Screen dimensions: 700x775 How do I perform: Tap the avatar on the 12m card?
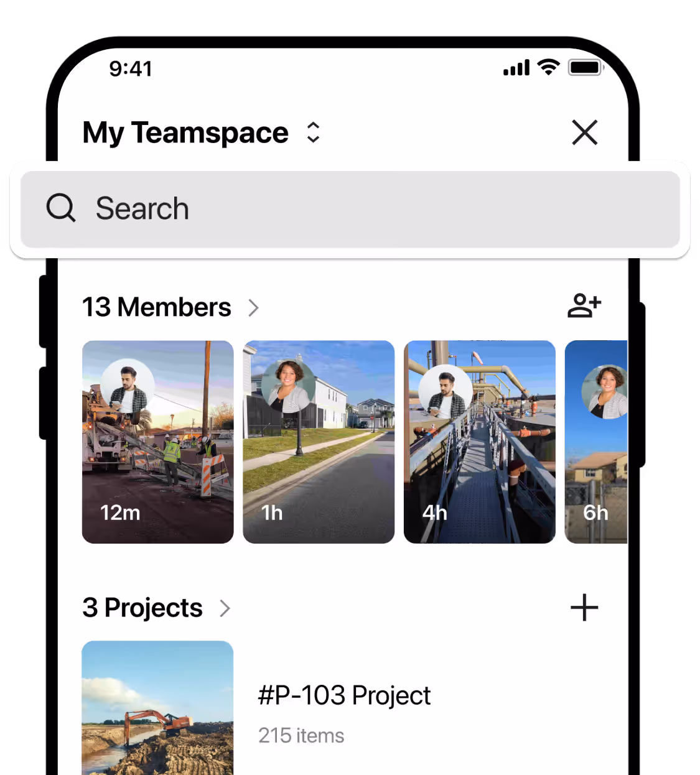tap(128, 386)
